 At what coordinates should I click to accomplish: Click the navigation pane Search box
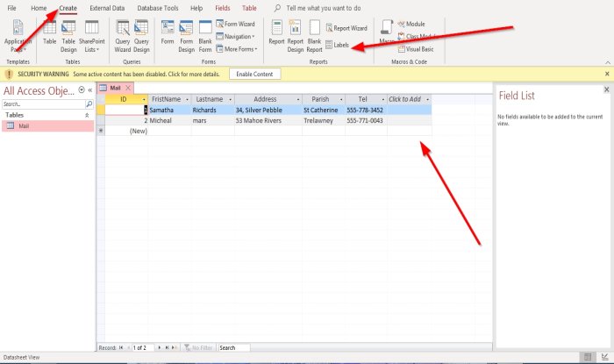[x=44, y=104]
